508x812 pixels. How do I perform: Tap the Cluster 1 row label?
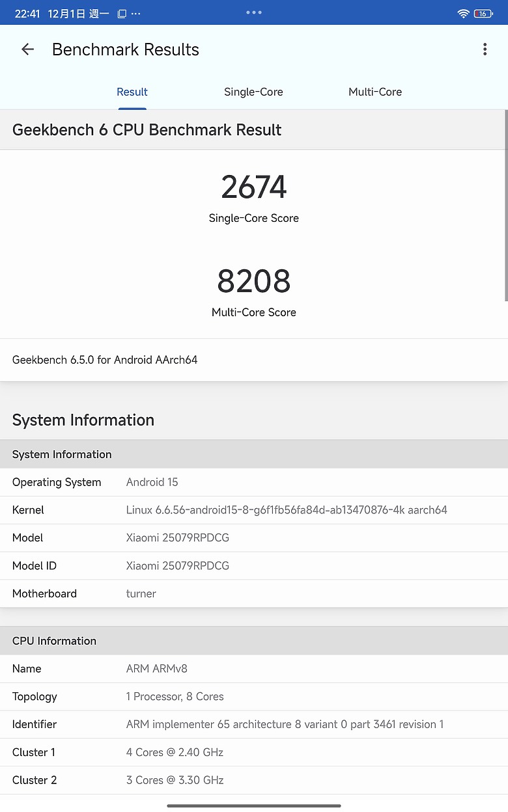(34, 752)
